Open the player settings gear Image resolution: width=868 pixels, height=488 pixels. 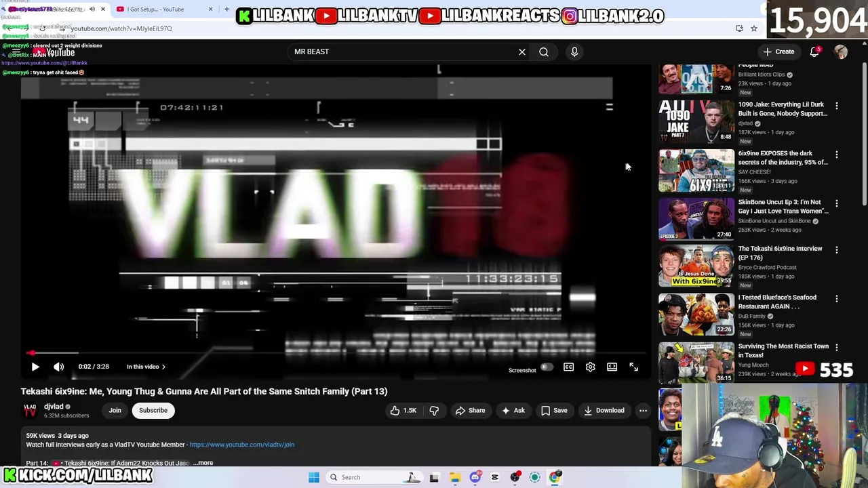point(590,367)
